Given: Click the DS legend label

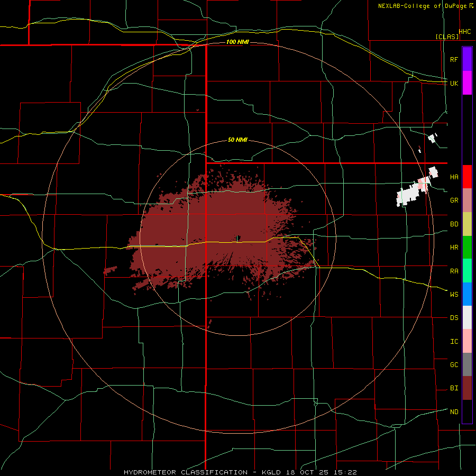Looking at the screenshot, I should point(454,318).
